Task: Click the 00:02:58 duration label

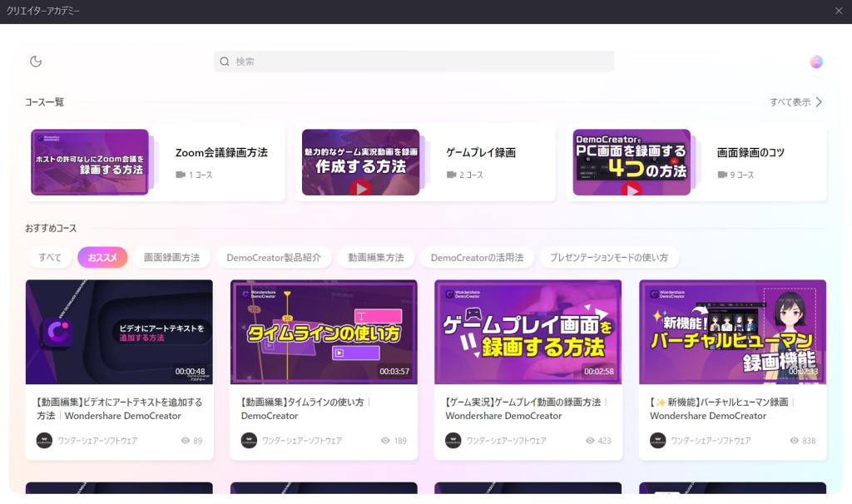Action: (599, 372)
